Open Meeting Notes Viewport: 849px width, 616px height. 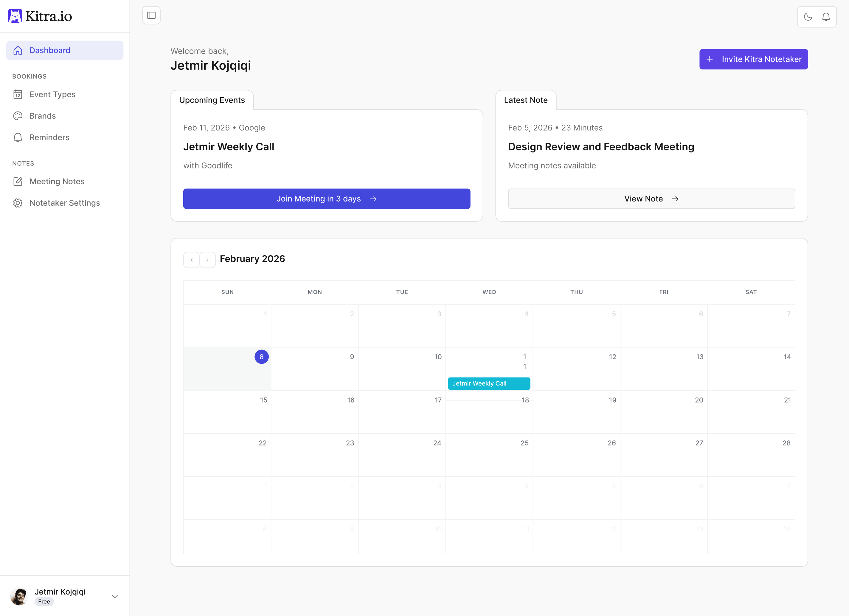pos(57,181)
